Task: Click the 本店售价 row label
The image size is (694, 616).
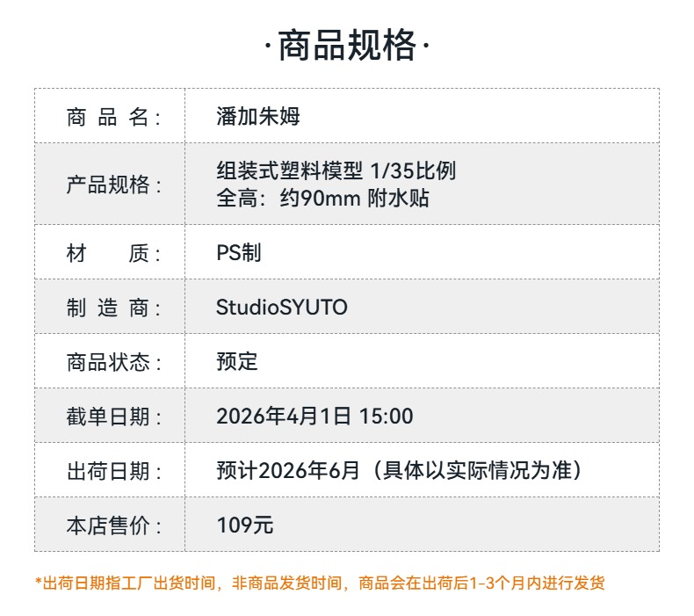Action: click(113, 525)
